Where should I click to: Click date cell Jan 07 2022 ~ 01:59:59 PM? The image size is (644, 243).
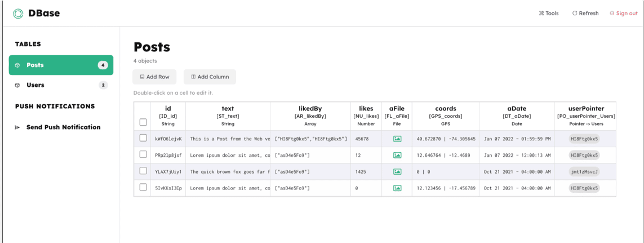pos(517,139)
